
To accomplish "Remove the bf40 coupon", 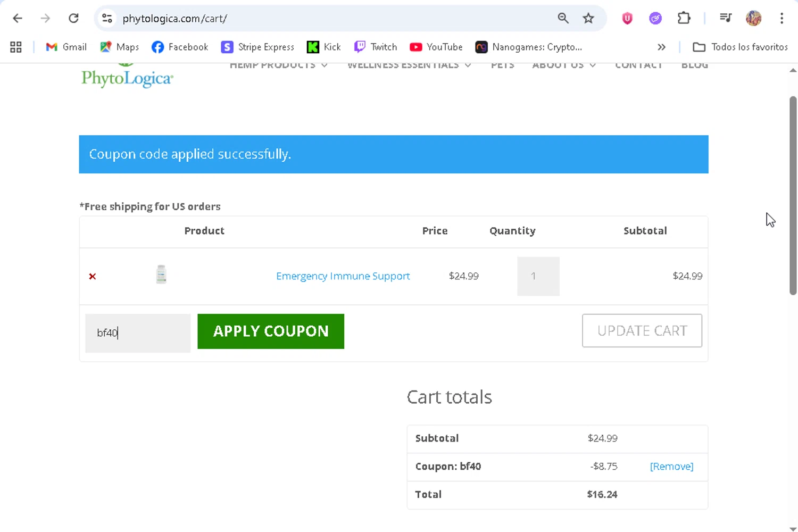I will 671,467.
